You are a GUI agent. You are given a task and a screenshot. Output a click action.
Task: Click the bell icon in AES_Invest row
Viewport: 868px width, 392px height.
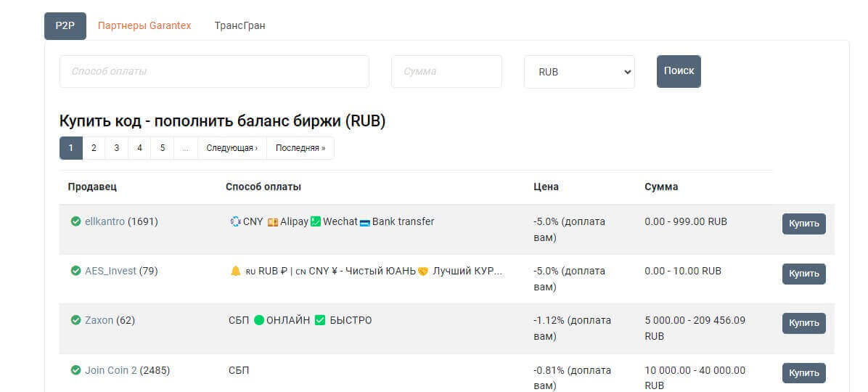[x=235, y=271]
